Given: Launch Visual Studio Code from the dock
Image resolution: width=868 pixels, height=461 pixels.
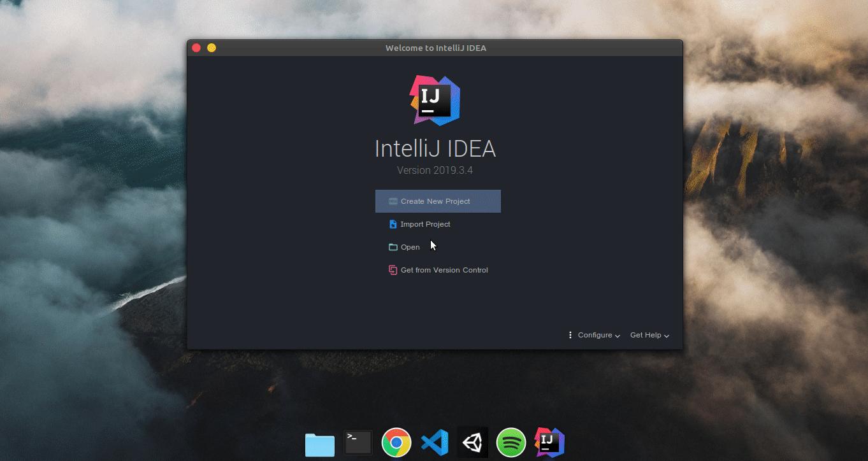Looking at the screenshot, I should (x=435, y=443).
